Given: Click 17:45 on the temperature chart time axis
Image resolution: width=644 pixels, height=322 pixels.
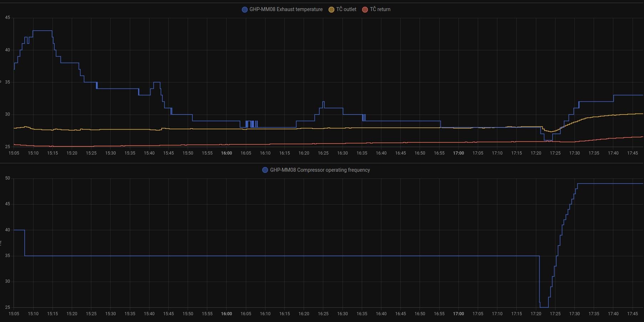Looking at the screenshot, I should [x=633, y=153].
